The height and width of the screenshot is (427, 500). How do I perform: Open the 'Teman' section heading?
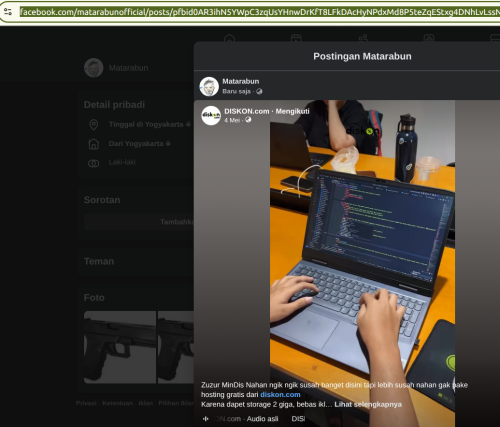pyautogui.click(x=99, y=261)
